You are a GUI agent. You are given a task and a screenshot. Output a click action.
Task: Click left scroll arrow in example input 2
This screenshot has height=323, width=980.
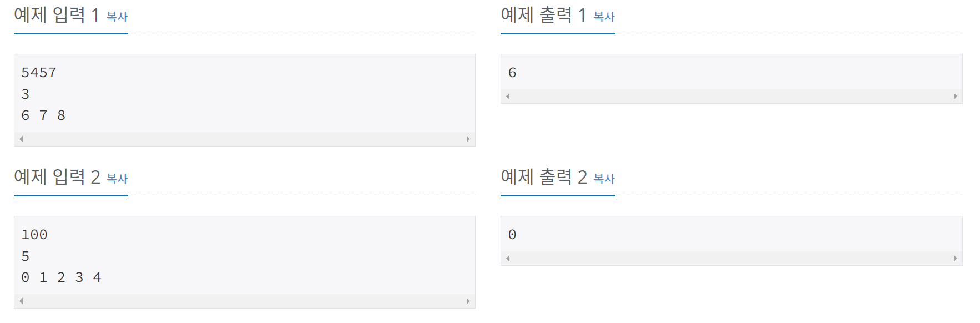(x=21, y=301)
